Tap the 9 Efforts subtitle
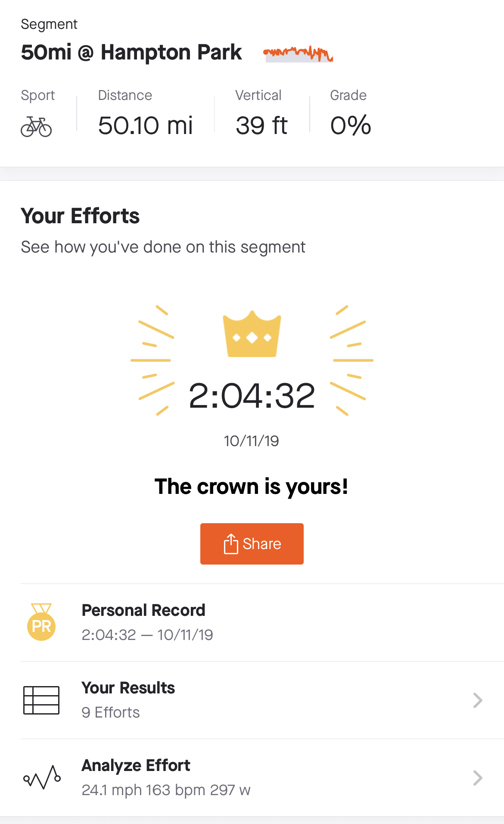This screenshot has height=824, width=504. pyautogui.click(x=111, y=712)
